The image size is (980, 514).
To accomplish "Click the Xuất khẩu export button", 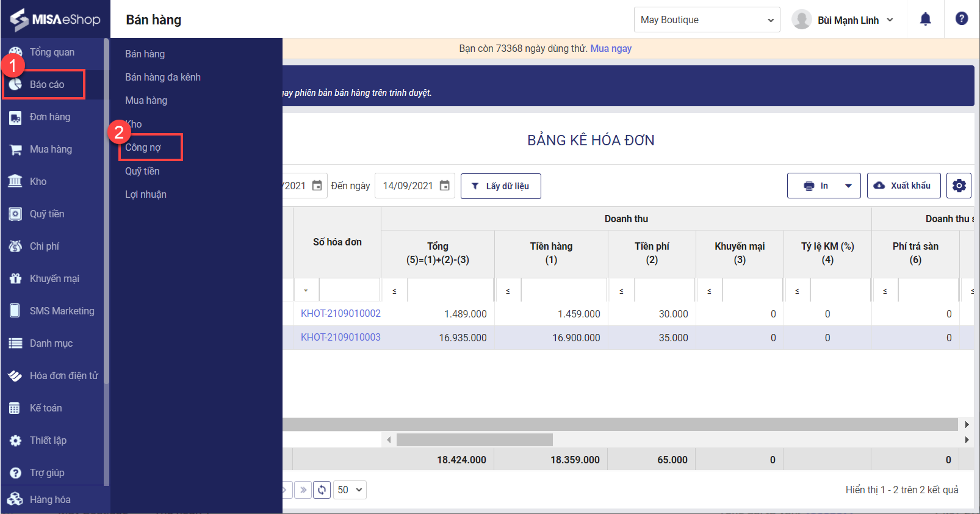I will point(903,186).
